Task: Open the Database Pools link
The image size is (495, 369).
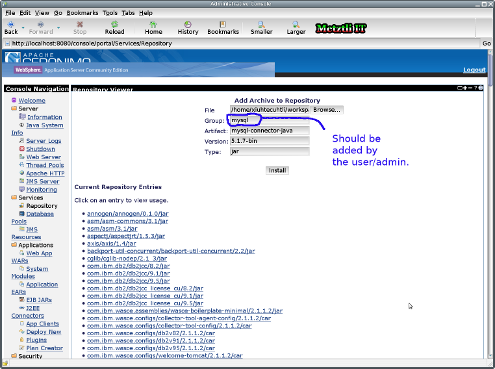Action: tap(40, 214)
